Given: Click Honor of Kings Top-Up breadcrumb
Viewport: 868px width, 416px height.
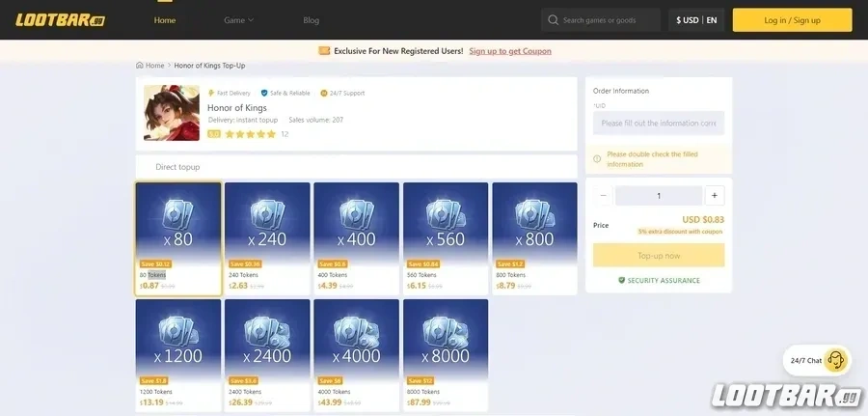Looking at the screenshot, I should coord(209,66).
